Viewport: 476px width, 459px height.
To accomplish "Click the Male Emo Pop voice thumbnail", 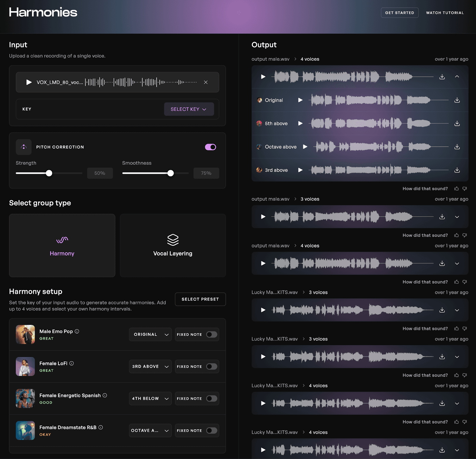I will coord(25,334).
